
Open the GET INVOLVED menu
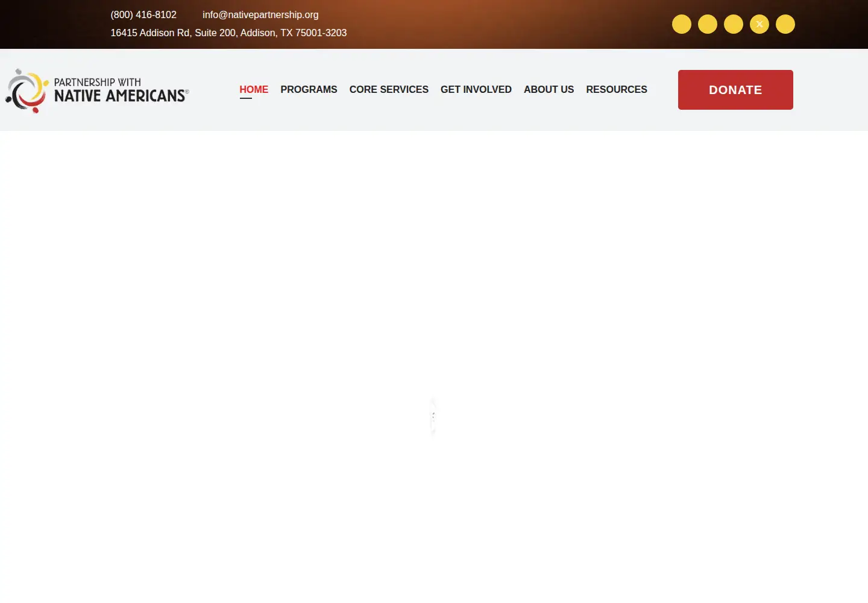476,89
